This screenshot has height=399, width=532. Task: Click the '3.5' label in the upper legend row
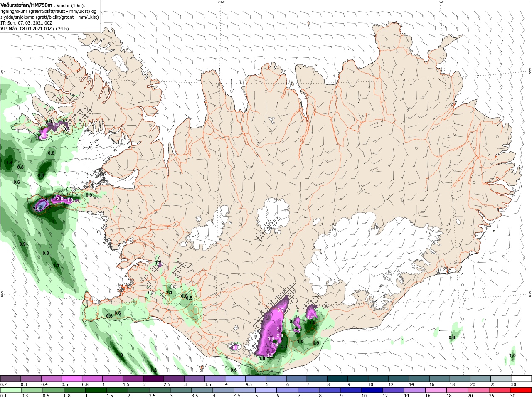[x=207, y=384]
